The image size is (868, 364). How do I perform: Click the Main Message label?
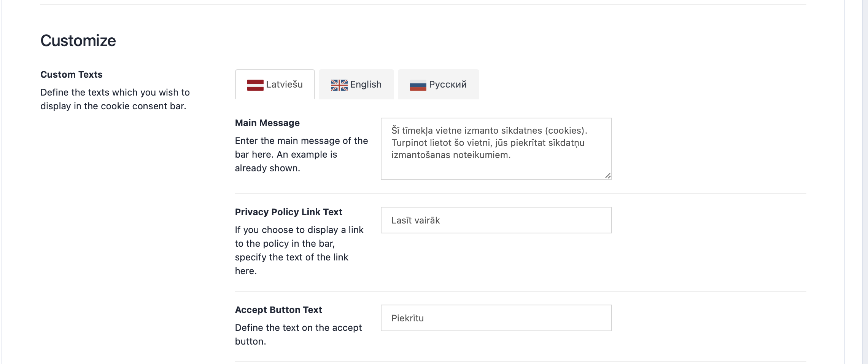267,123
